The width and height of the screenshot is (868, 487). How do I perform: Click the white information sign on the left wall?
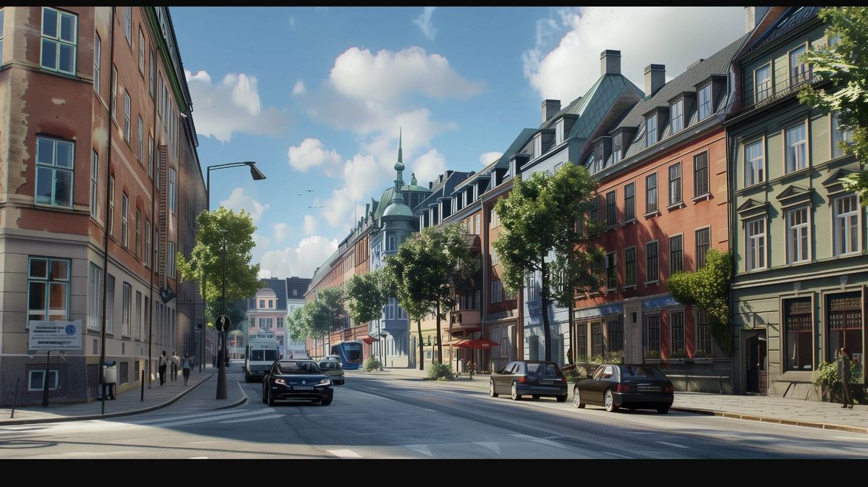(x=56, y=336)
